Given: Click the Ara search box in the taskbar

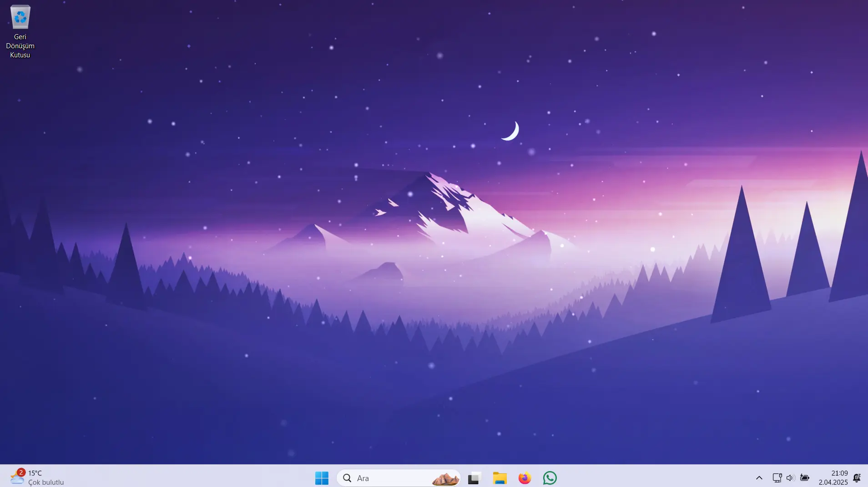Looking at the screenshot, I should (x=399, y=478).
